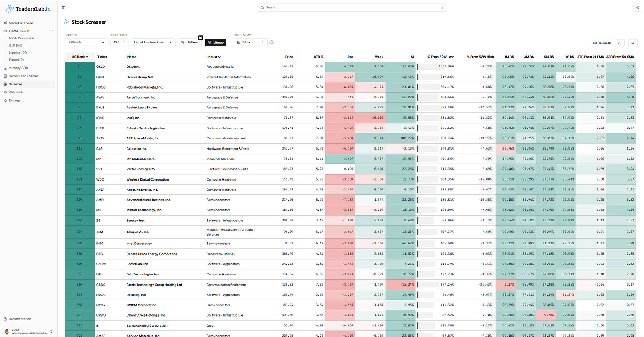
Task: Open Nebius Group N.V. row name
Action: click(141, 77)
